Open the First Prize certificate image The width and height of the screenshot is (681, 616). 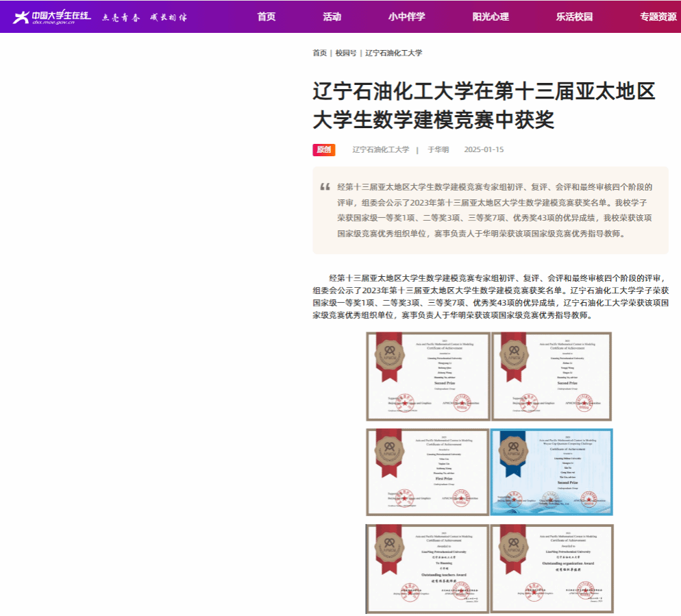428,472
